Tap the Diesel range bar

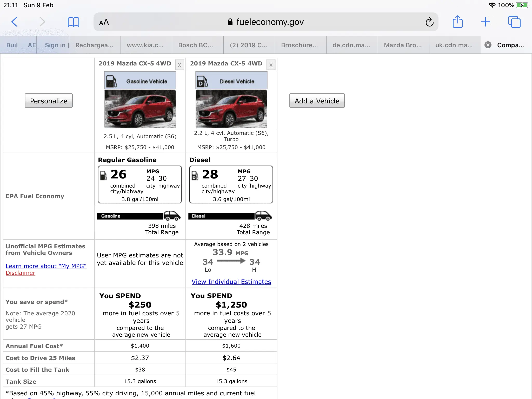click(x=221, y=216)
